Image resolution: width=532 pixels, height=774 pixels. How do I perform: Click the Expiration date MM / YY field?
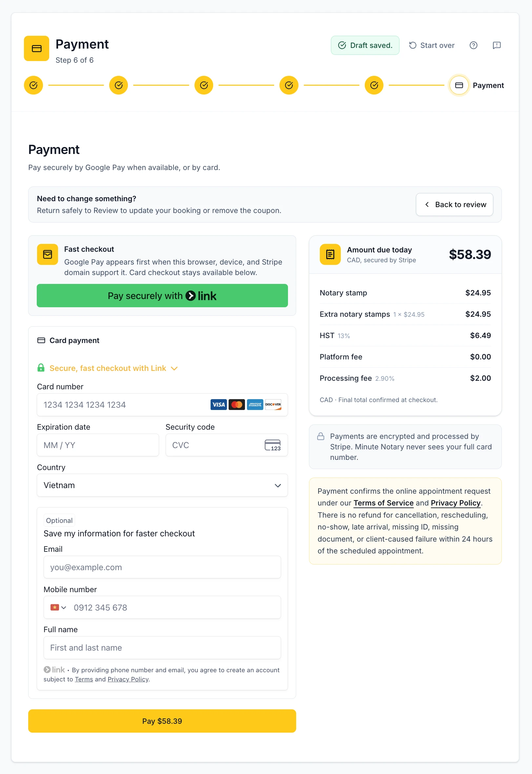[98, 445]
